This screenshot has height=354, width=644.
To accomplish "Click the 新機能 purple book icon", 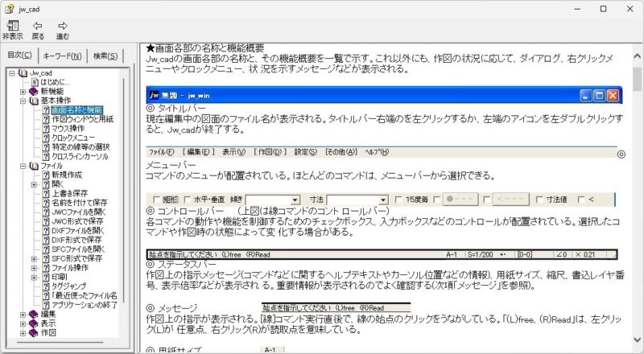I will click(34, 91).
